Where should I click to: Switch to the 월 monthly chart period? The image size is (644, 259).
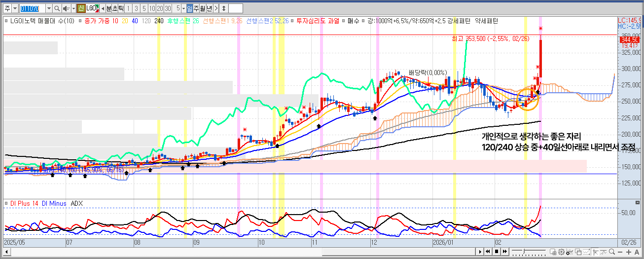[202, 8]
